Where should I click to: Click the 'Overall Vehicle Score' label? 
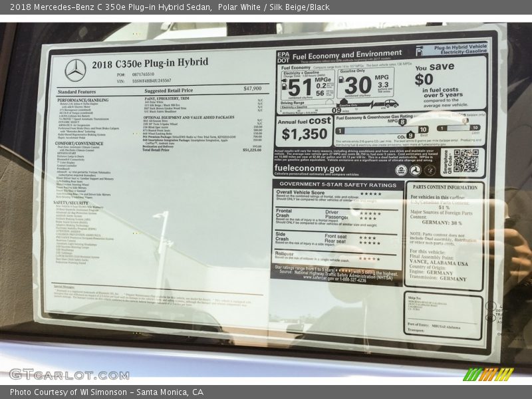[x=301, y=192]
